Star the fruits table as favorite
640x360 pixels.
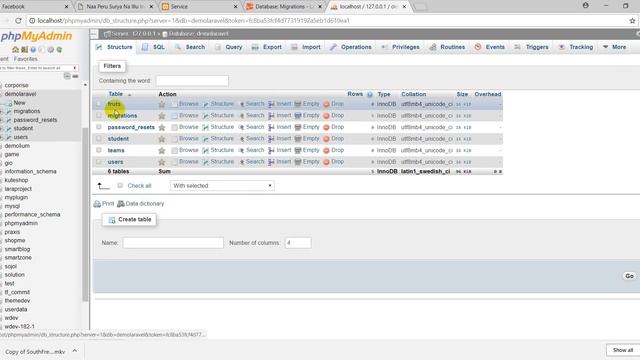(162, 104)
